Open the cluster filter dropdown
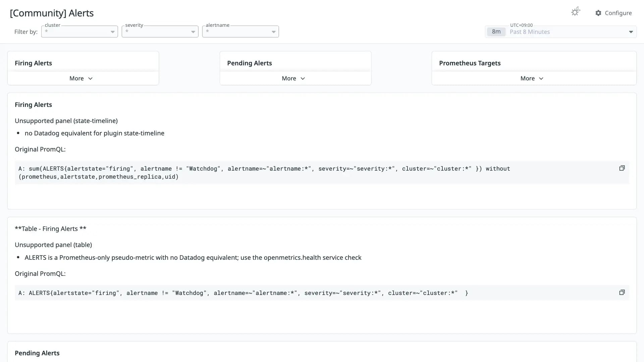Screen dimensions: 644x362 79,32
